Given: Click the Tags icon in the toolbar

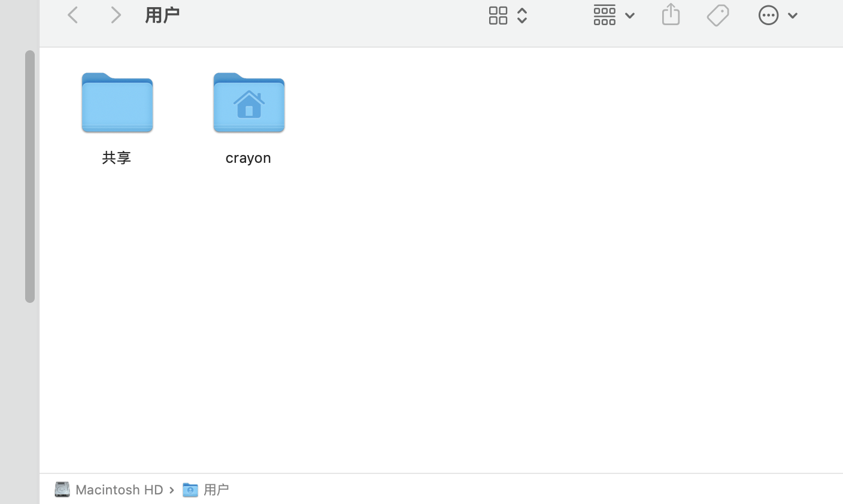Looking at the screenshot, I should tap(718, 15).
